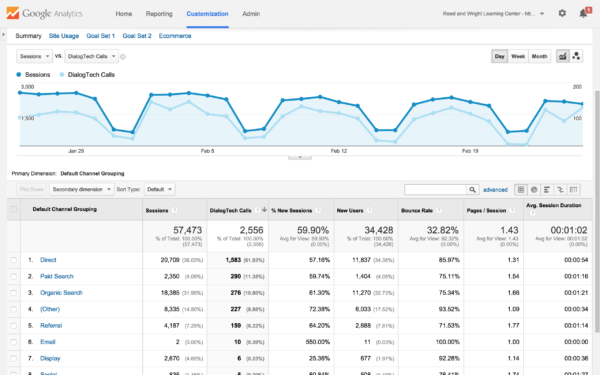Check the Paid Search row checkbox
This screenshot has width=600, height=375.
14,277
